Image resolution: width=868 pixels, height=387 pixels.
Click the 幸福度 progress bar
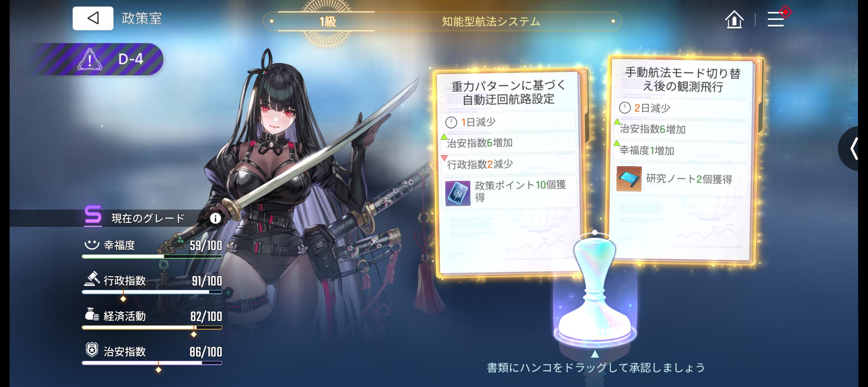[152, 257]
